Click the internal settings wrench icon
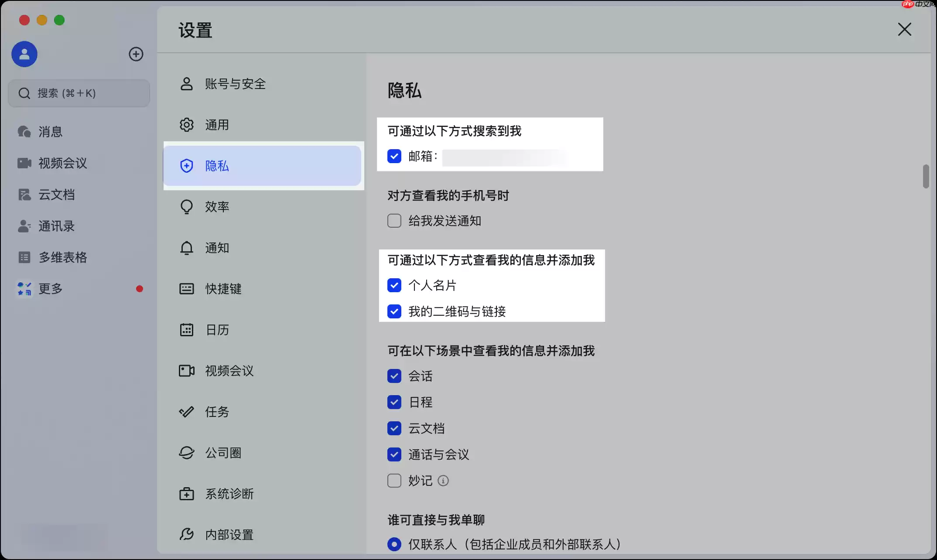Viewport: 937px width, 560px height. click(187, 535)
